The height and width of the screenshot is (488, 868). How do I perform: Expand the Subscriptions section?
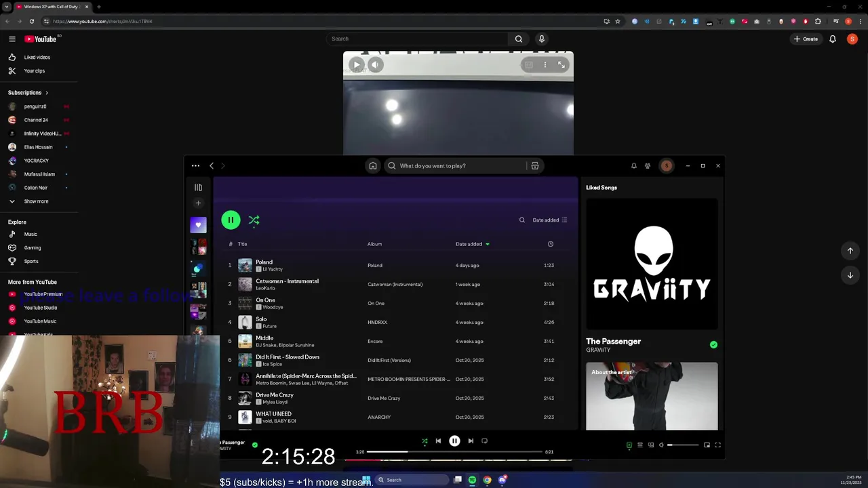click(x=28, y=92)
